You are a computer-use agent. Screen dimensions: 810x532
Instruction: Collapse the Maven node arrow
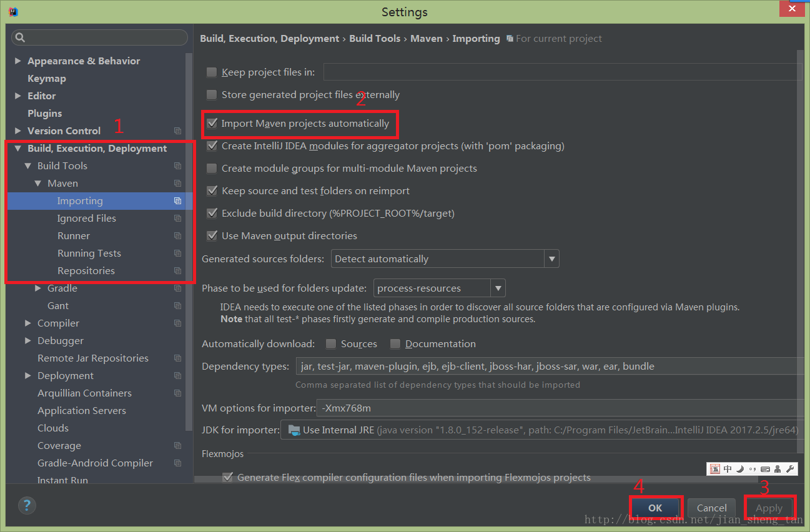coord(37,184)
